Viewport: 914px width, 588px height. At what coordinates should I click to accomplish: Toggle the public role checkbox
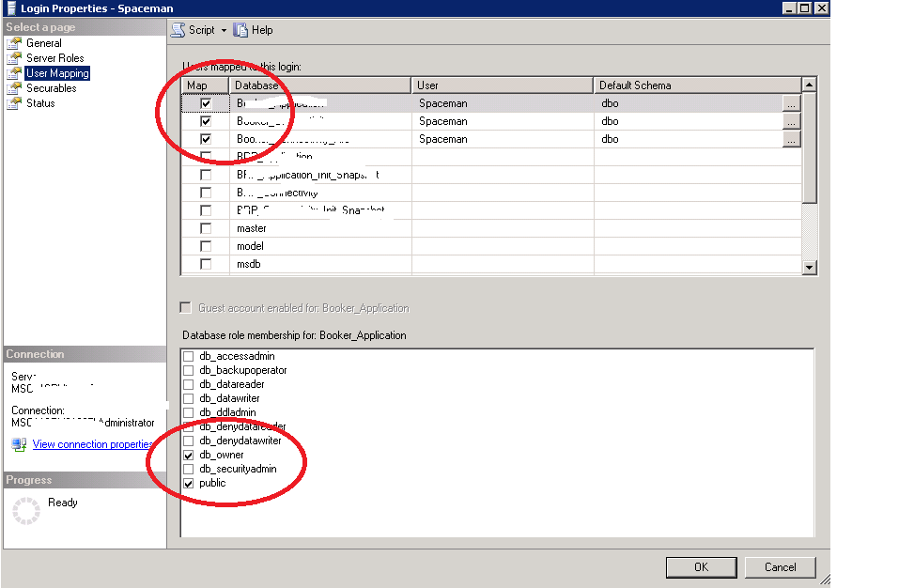pos(188,484)
